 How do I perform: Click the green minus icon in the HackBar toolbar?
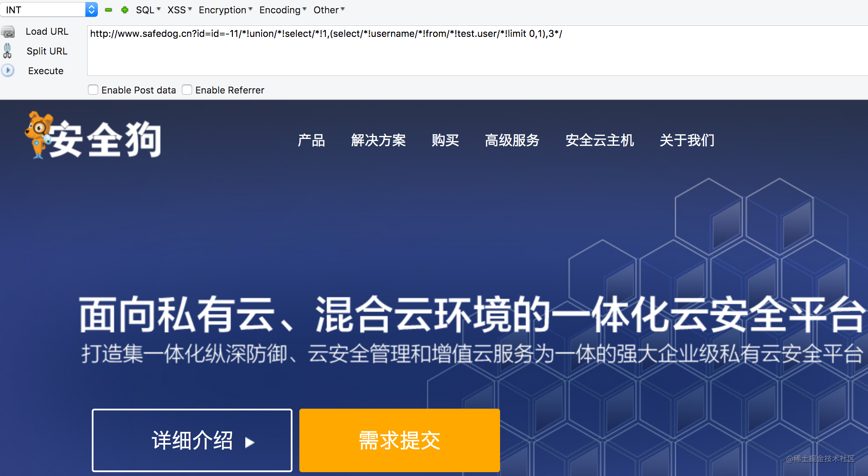click(108, 10)
